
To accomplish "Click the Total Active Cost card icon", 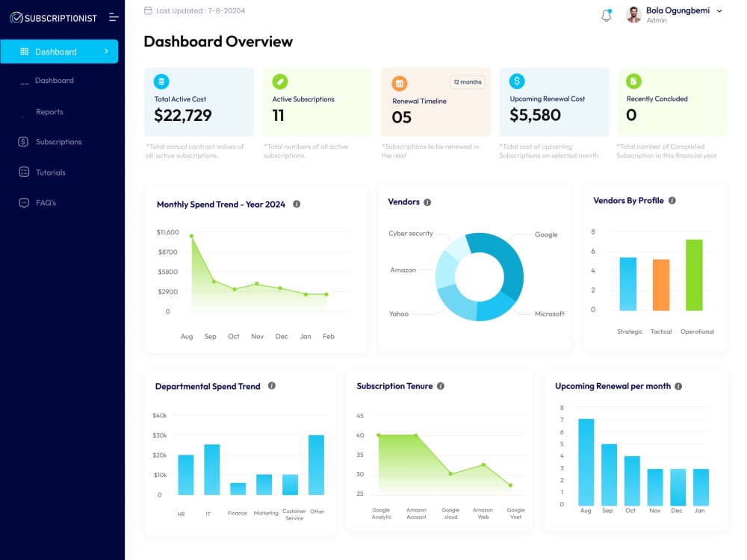I will [161, 81].
